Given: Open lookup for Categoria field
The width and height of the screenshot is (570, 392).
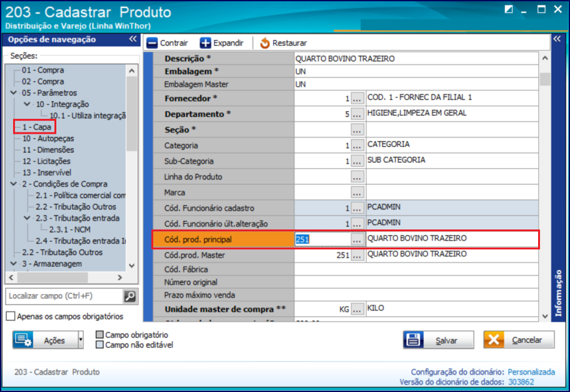Looking at the screenshot, I should pos(357,145).
